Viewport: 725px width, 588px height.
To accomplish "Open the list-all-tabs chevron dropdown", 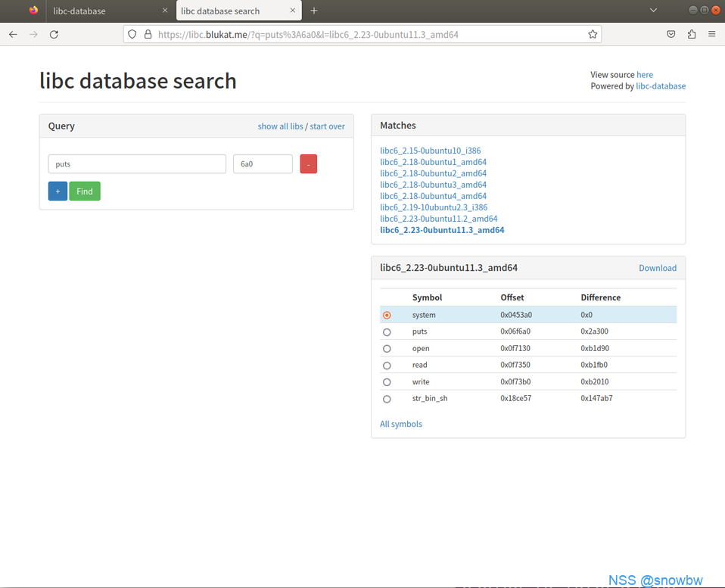I will click(x=653, y=11).
